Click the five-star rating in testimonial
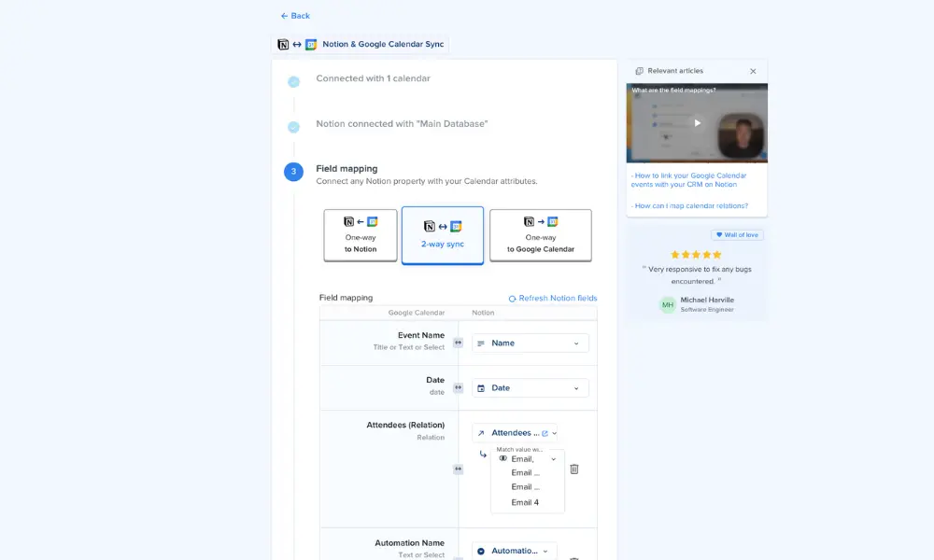Screen dimensions: 934x560 tap(696, 255)
